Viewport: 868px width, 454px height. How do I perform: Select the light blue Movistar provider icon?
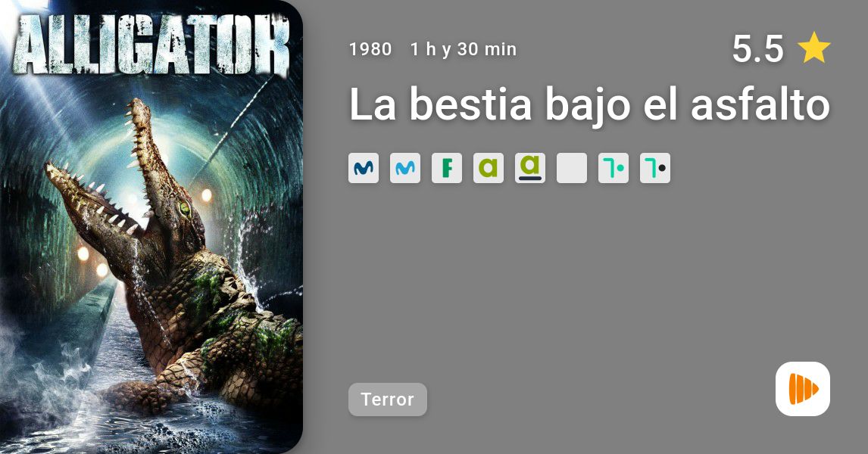pyautogui.click(x=405, y=168)
